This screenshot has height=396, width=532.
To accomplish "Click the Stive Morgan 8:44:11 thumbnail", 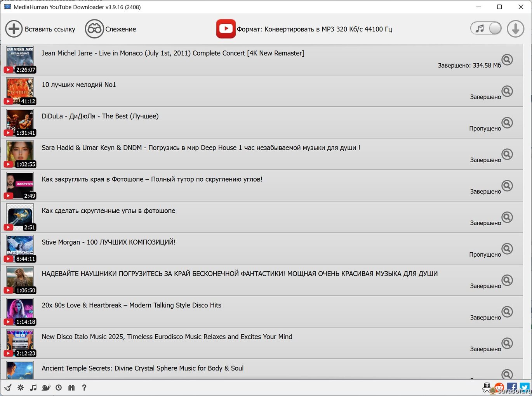I will click(20, 248).
